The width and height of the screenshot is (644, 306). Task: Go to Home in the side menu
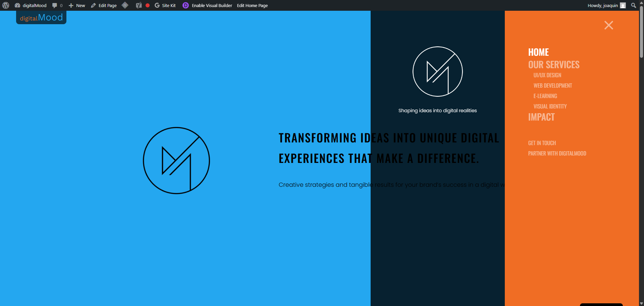coord(538,52)
